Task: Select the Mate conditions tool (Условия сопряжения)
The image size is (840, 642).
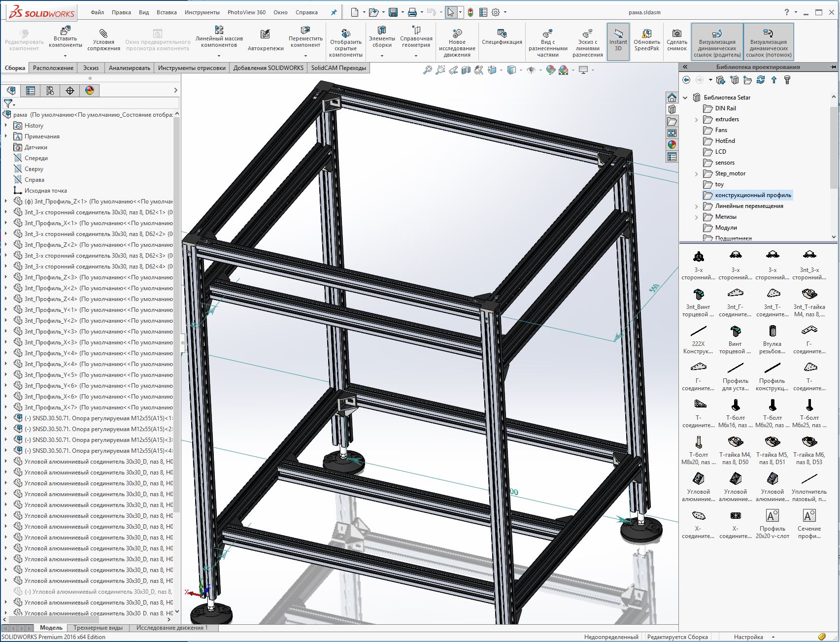Action: (x=103, y=34)
